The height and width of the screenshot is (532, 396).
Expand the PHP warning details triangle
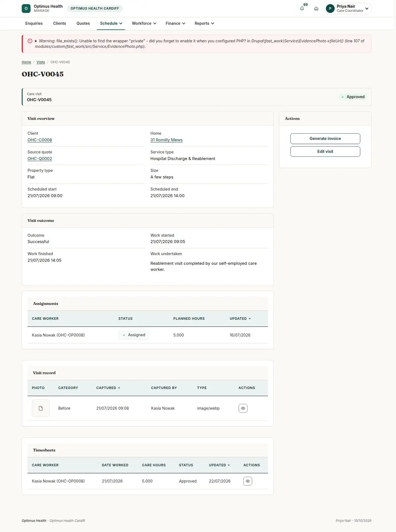click(36, 41)
